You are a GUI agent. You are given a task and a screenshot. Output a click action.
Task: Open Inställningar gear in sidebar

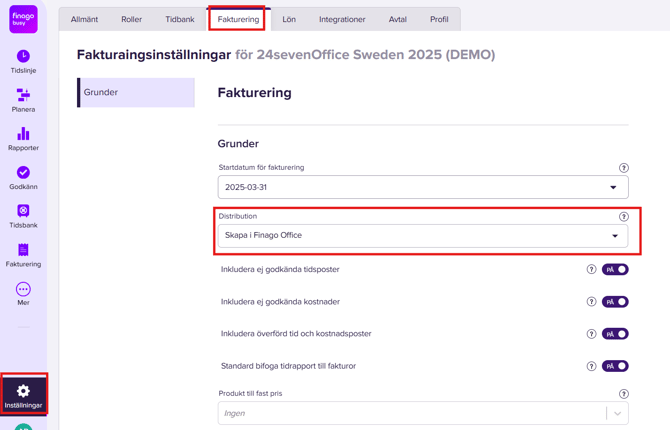pyautogui.click(x=24, y=394)
